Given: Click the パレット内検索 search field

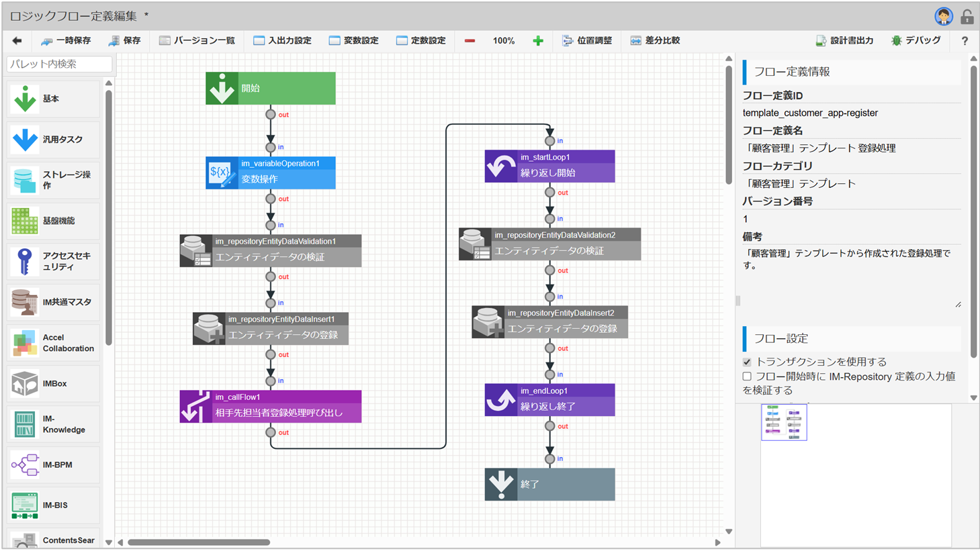Looking at the screenshot, I should pos(59,64).
